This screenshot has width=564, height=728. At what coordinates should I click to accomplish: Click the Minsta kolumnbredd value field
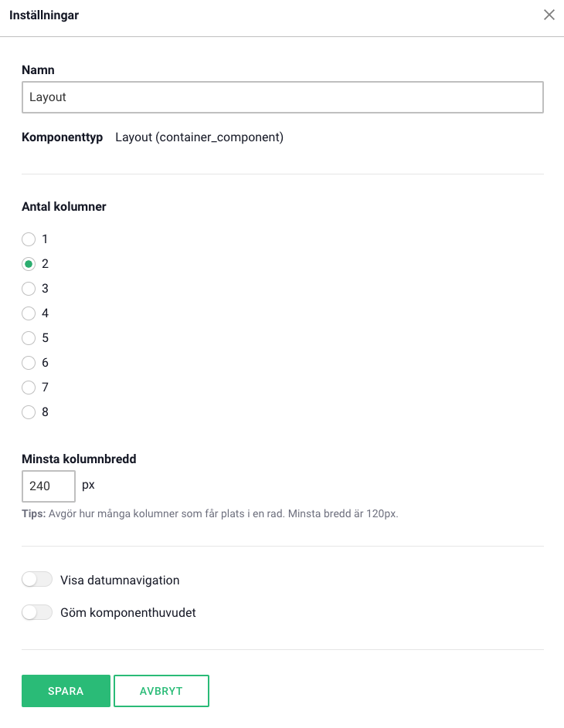(x=48, y=486)
